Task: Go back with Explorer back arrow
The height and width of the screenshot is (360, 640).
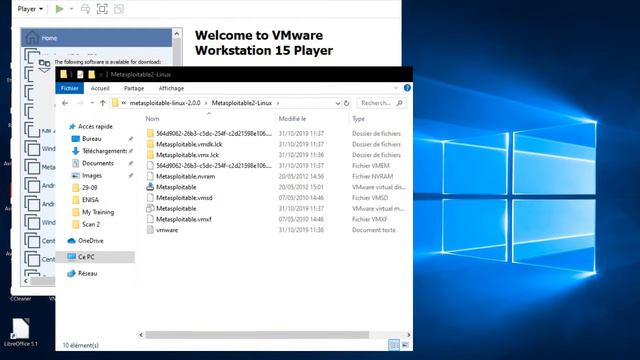Action: pyautogui.click(x=65, y=103)
